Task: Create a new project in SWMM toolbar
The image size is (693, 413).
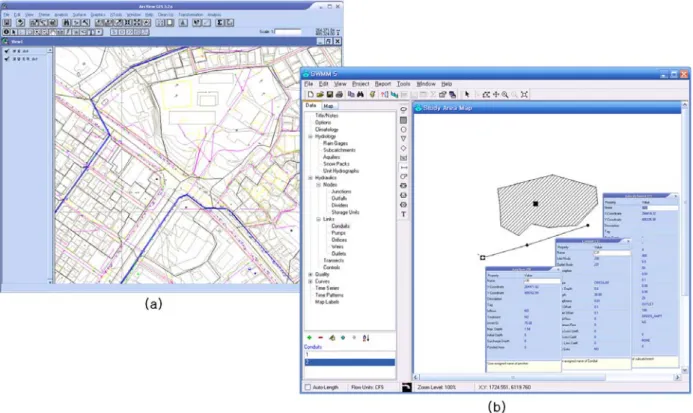Action: click(311, 94)
